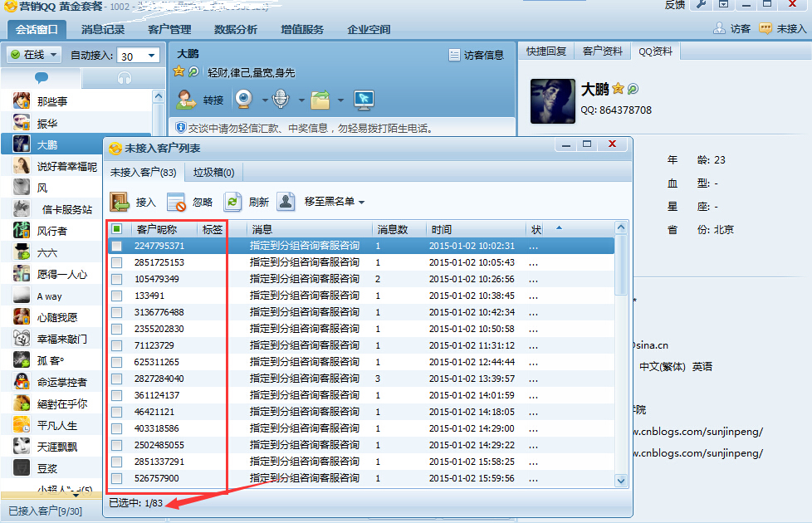Click the 转接 transfer icon
This screenshot has width=812, height=523.
click(x=186, y=100)
